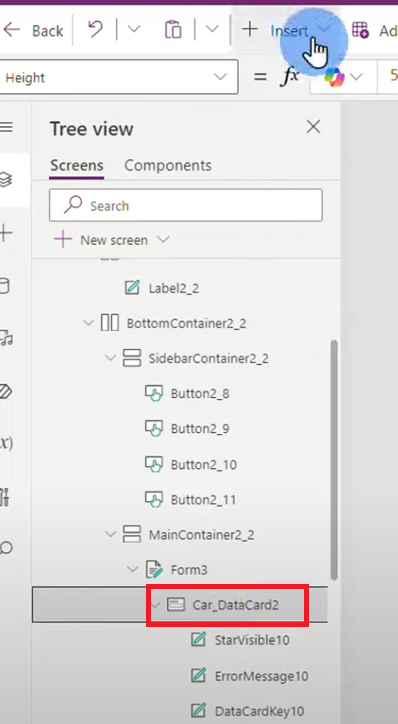Click the Tree view search field
Screen dimensions: 398x724
[x=186, y=205]
